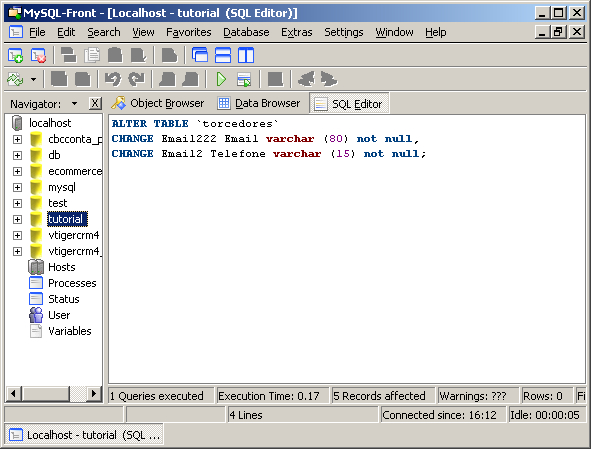Open a new connection window
This screenshot has width=591, height=449.
(15, 55)
